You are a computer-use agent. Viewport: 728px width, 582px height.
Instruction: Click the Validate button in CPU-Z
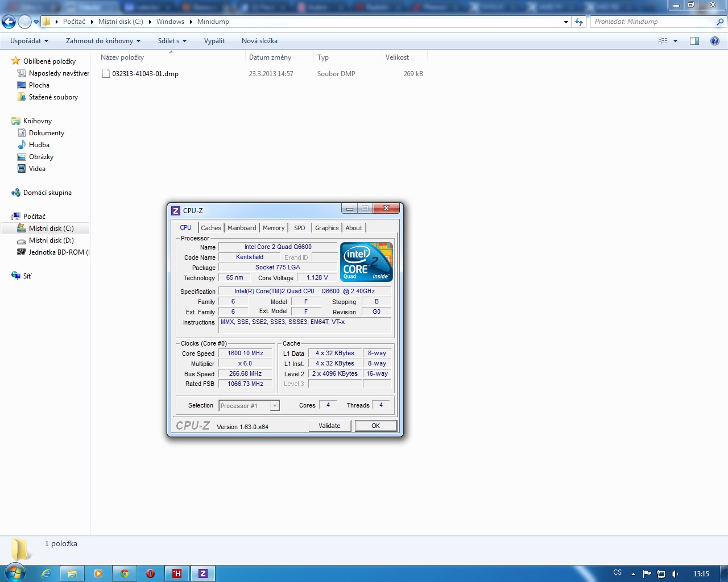point(330,426)
